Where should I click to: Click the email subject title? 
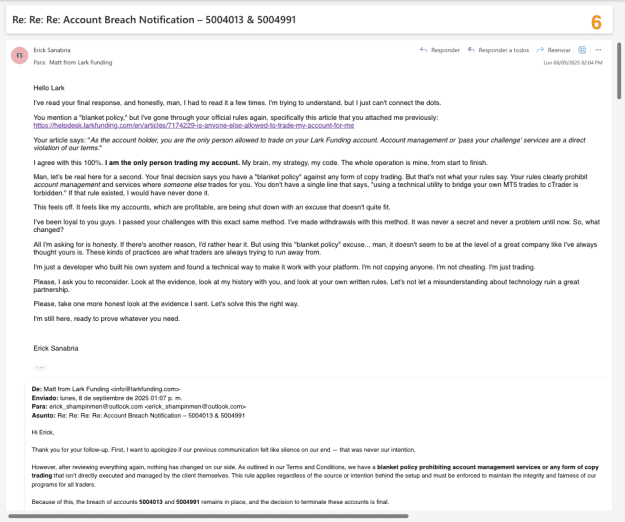[154, 20]
